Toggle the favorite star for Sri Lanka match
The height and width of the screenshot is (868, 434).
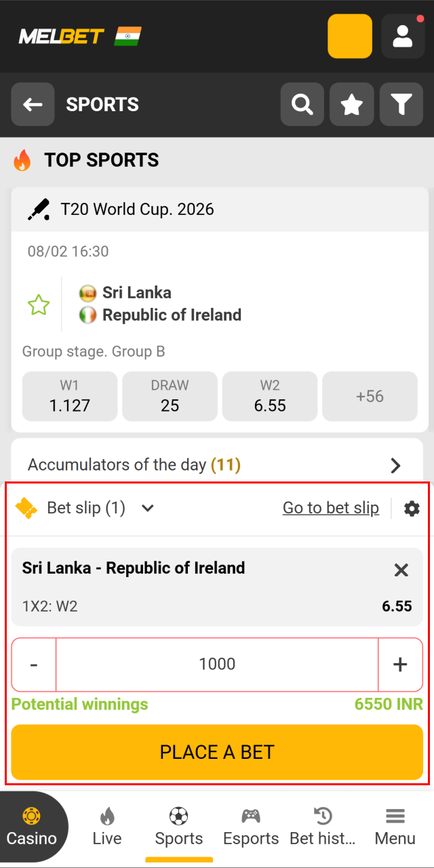pyautogui.click(x=39, y=304)
